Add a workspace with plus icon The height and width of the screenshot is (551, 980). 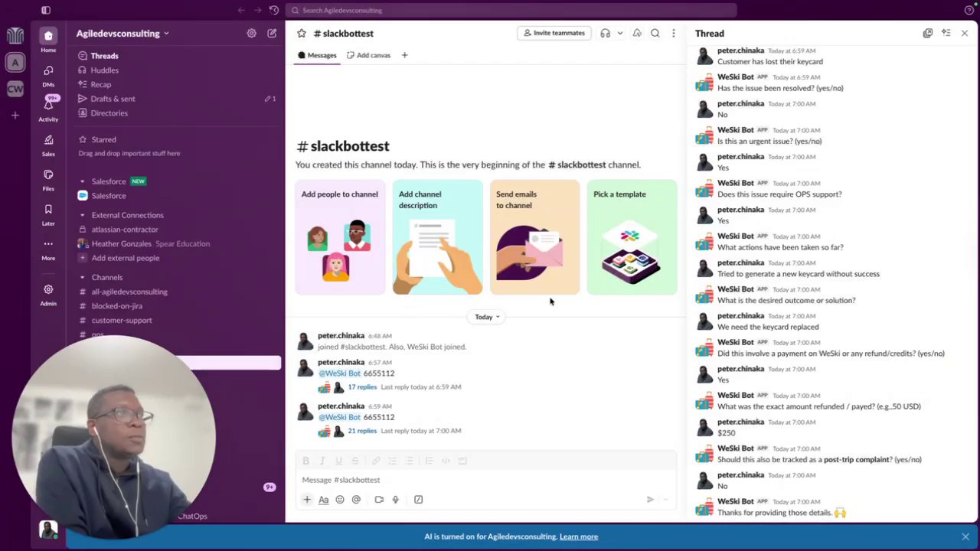[x=15, y=116]
